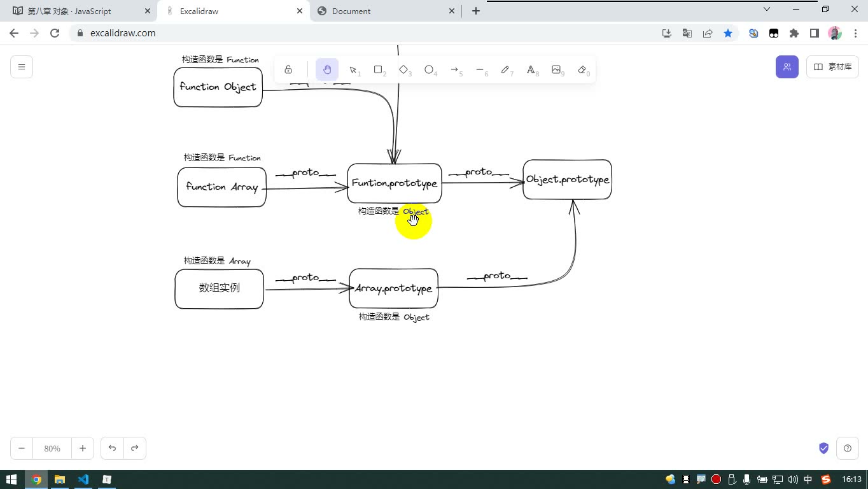Image resolution: width=868 pixels, height=489 pixels.
Task: Reload the excalidraw.com page
Action: click(x=55, y=33)
